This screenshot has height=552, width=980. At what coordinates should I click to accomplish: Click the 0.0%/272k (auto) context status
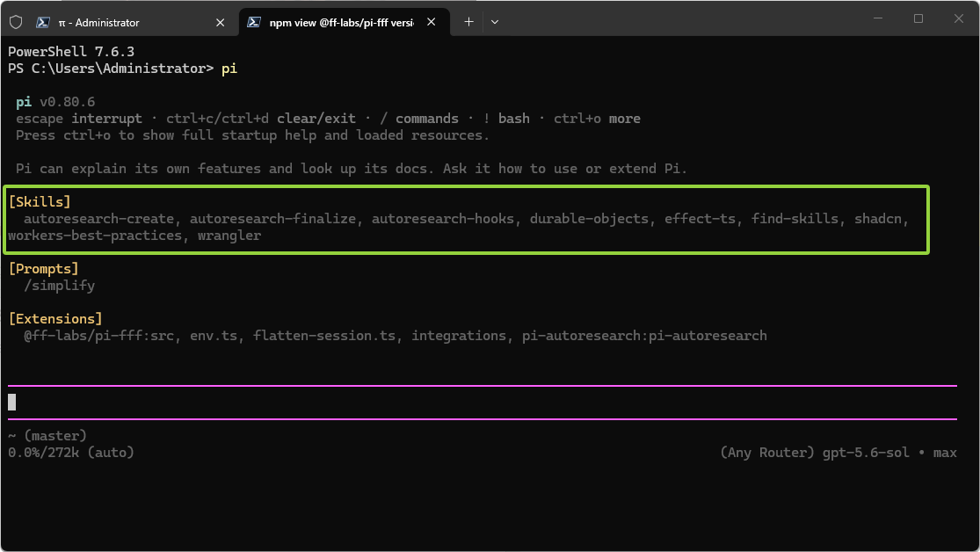(71, 453)
